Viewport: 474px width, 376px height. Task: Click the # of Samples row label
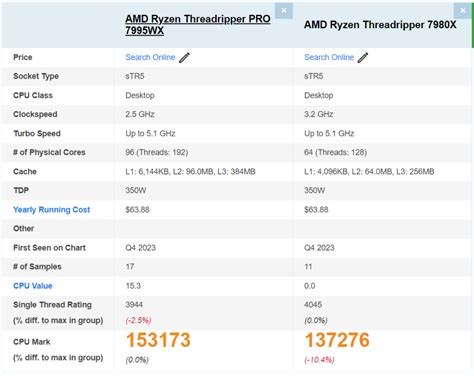click(37, 267)
